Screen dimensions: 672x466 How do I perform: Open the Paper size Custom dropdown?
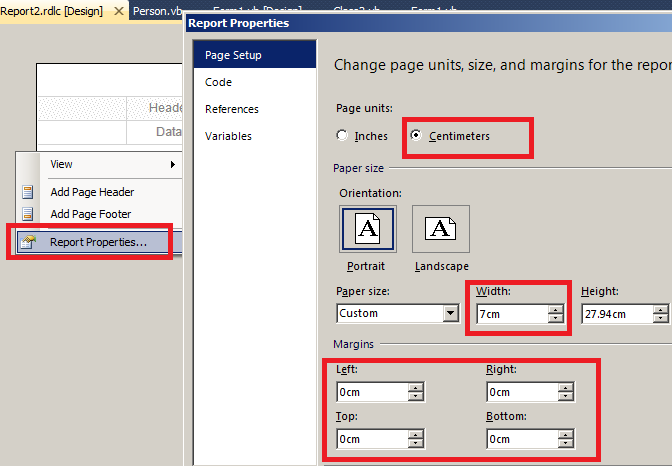coord(450,313)
